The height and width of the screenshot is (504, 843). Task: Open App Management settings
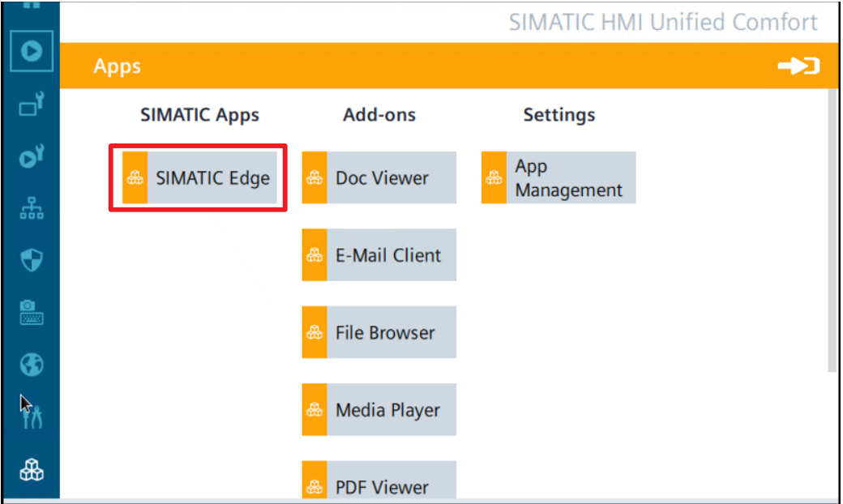point(558,177)
